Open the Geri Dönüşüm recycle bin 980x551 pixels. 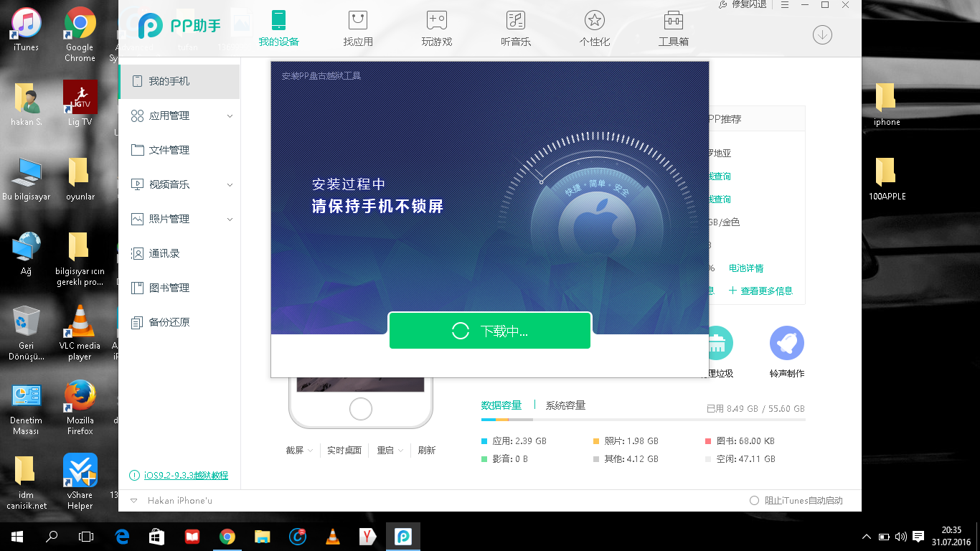[27, 333]
